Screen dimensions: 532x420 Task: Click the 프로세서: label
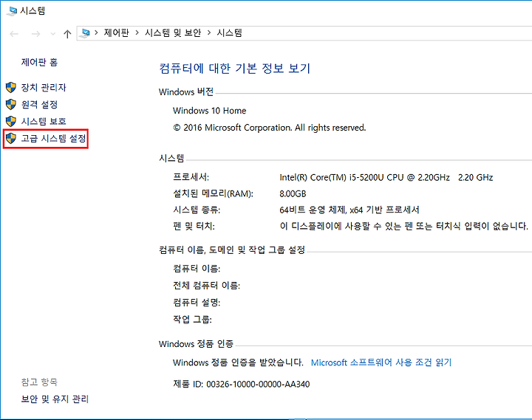click(x=191, y=177)
